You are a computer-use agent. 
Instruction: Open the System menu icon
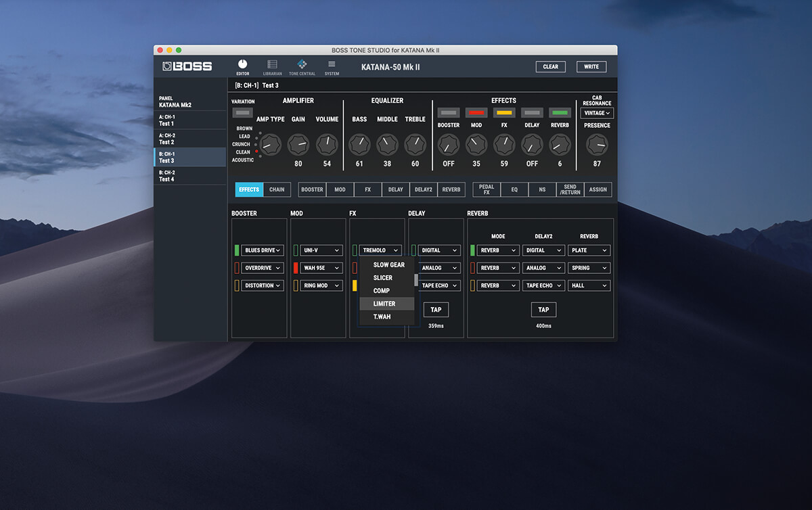332,67
